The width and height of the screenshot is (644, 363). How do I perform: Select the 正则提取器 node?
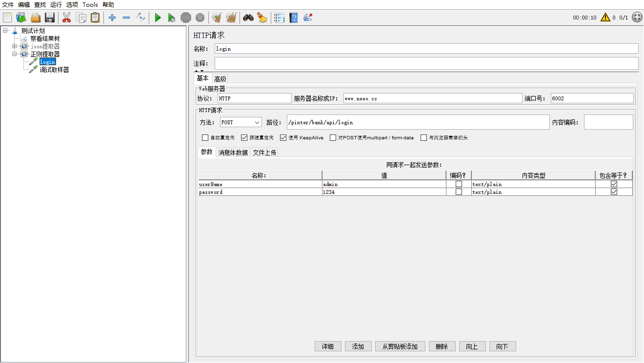tap(45, 54)
